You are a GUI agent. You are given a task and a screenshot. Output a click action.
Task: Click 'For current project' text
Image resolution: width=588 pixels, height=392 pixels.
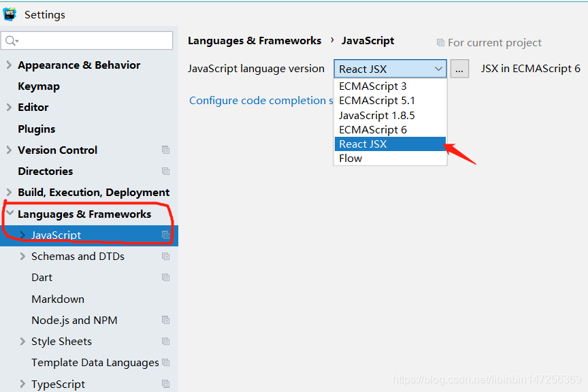495,43
